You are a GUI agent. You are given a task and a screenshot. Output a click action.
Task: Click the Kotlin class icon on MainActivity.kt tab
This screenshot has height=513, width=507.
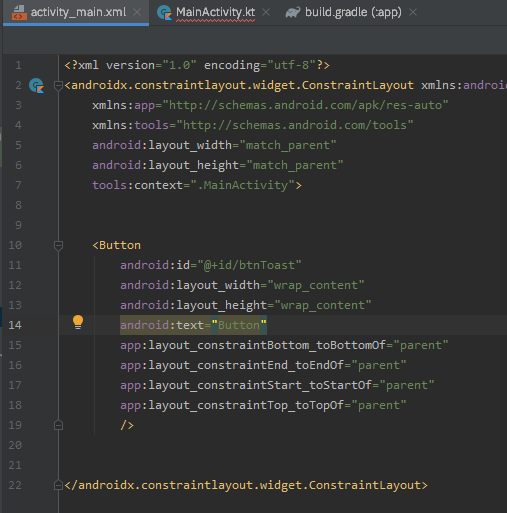tap(164, 13)
